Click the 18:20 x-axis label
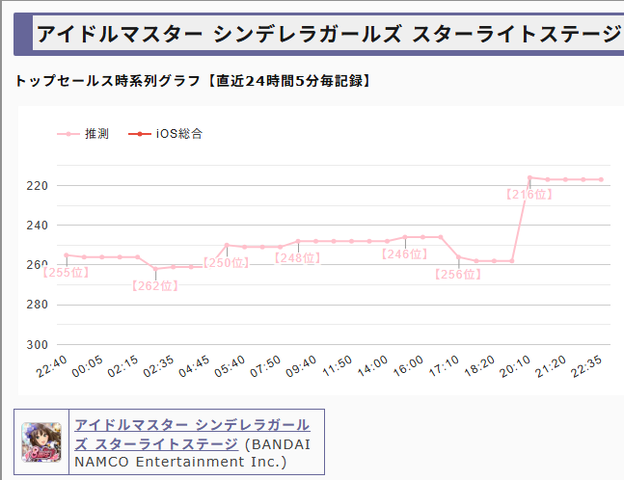This screenshot has height=480, width=624. (x=479, y=366)
